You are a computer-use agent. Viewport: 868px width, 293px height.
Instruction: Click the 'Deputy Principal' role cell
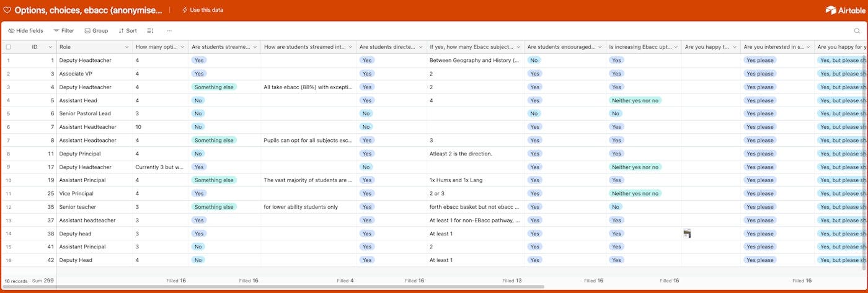[94, 154]
